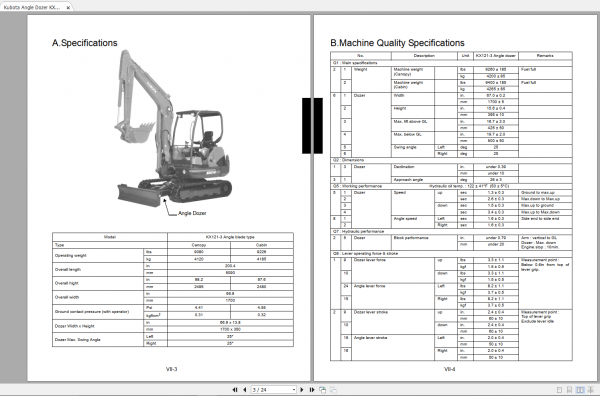This screenshot has height=396, width=600.
Task: Click the excavator illustration
Action: 173,128
